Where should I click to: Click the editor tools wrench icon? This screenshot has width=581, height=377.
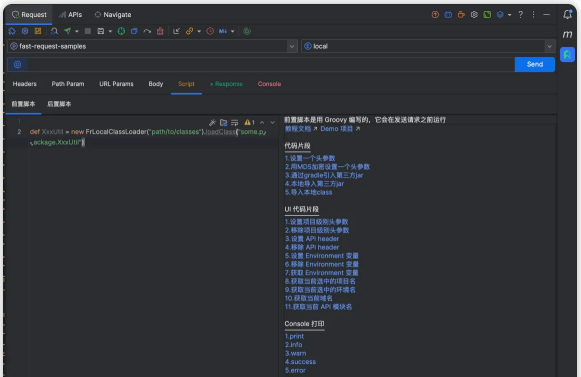pyautogui.click(x=212, y=122)
